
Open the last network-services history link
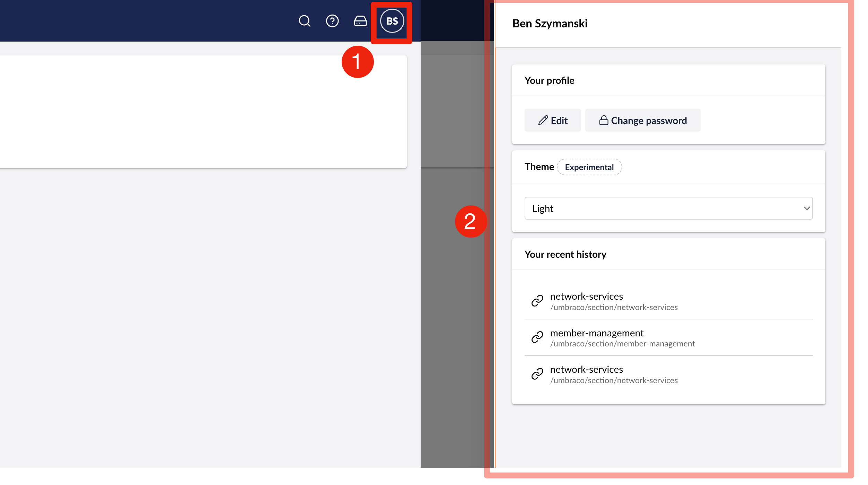[x=586, y=369]
